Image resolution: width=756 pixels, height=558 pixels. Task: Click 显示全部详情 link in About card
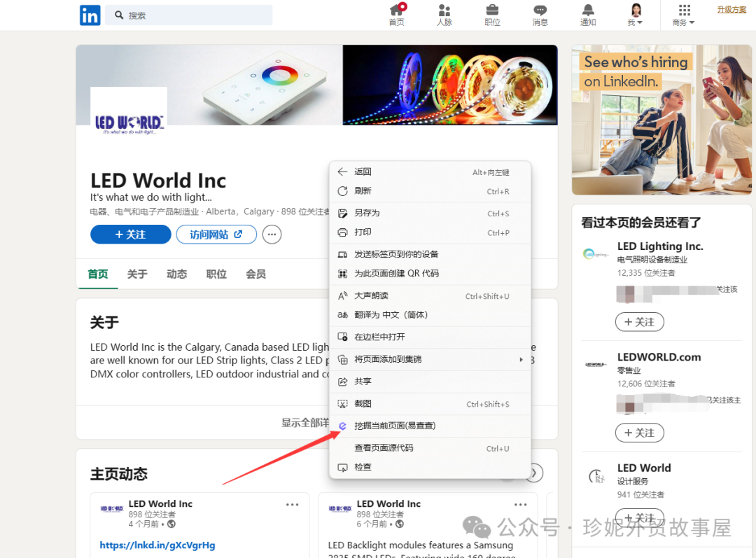305,423
